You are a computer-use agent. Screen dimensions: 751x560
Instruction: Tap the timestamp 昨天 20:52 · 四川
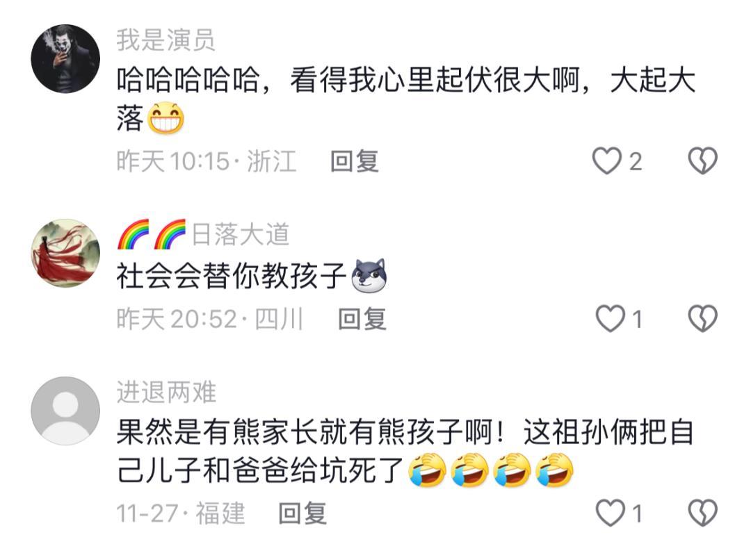210,319
